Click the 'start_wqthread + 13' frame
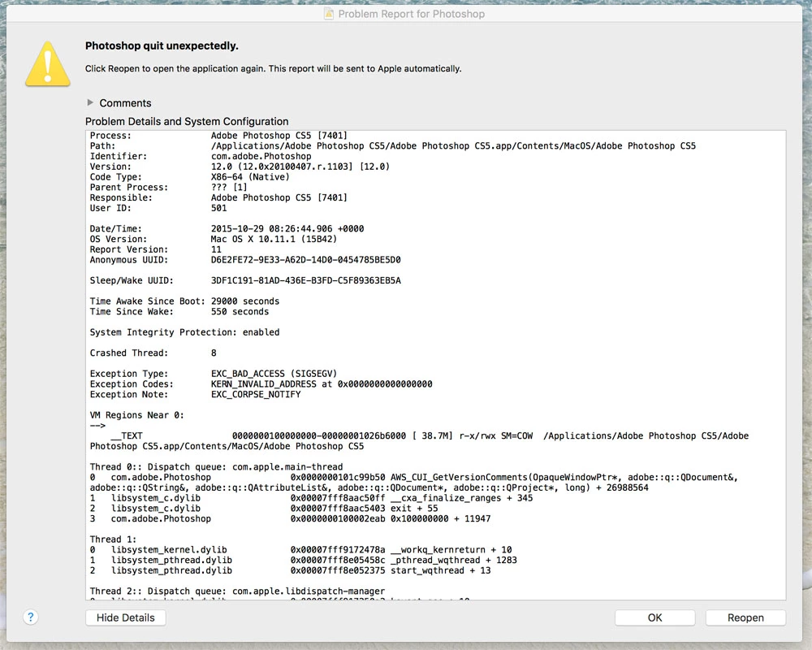The height and width of the screenshot is (650, 812). (290, 571)
